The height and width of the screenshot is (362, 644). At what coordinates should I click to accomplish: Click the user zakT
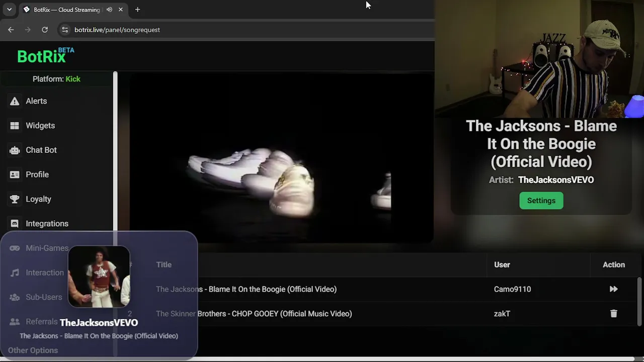502,314
